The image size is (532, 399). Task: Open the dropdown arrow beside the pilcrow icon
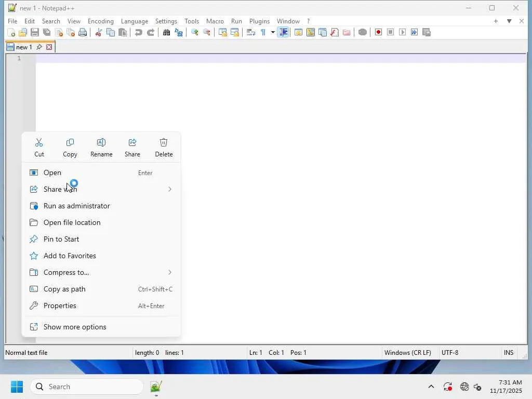pos(272,33)
